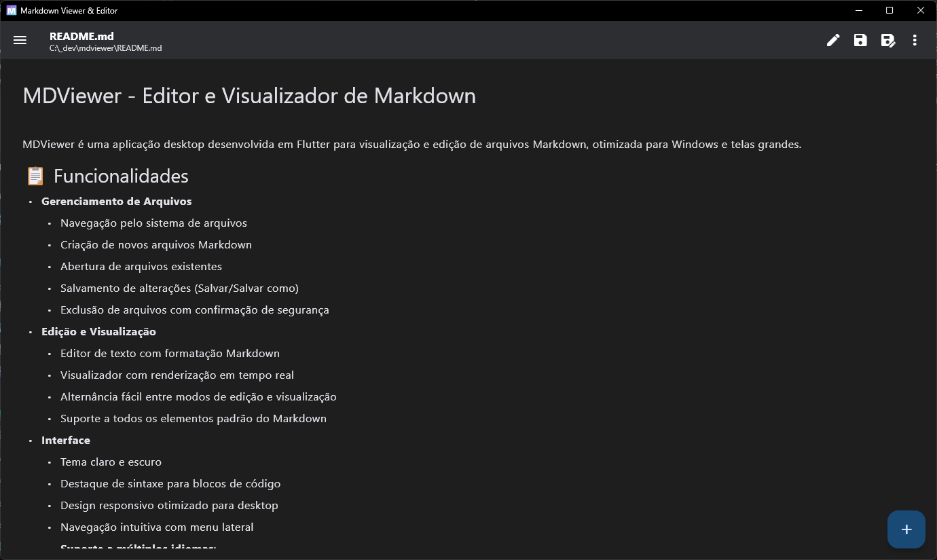Click the floating plus button
Screen dimensions: 937x560
pos(906,529)
